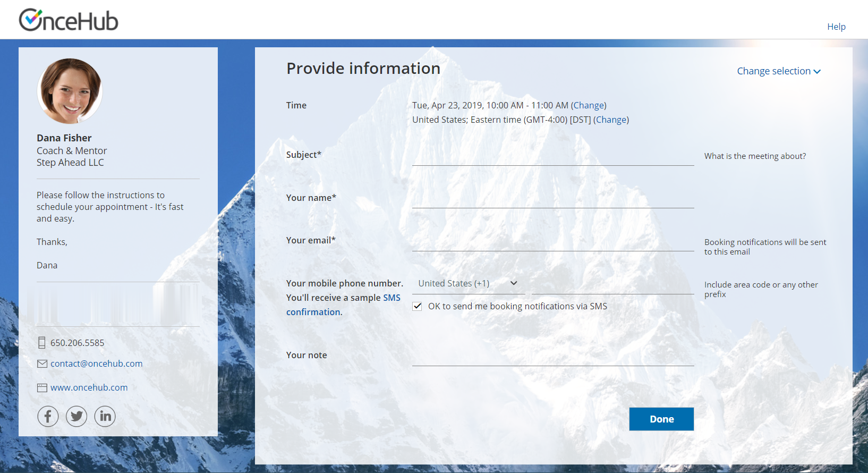Image resolution: width=868 pixels, height=473 pixels.
Task: Click Change next to the meeting time
Action: [x=589, y=105]
